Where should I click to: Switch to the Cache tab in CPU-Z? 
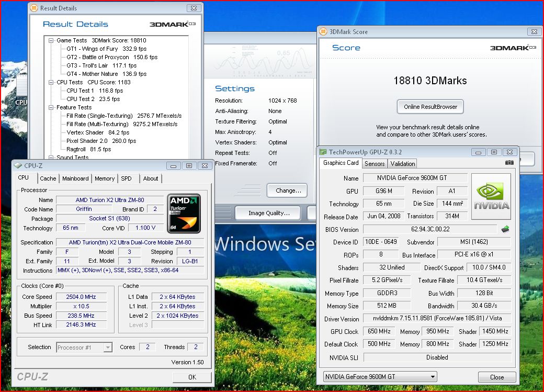click(x=48, y=178)
